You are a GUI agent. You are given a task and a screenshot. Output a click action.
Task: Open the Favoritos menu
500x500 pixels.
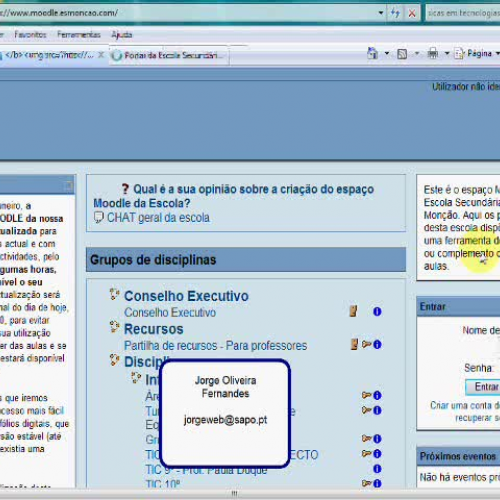(30, 34)
